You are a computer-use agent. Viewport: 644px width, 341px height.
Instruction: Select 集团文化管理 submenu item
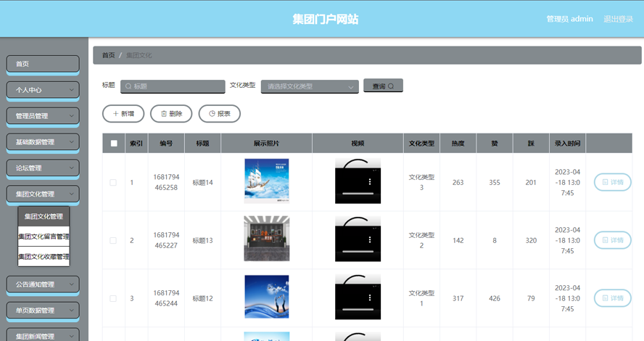tap(44, 216)
